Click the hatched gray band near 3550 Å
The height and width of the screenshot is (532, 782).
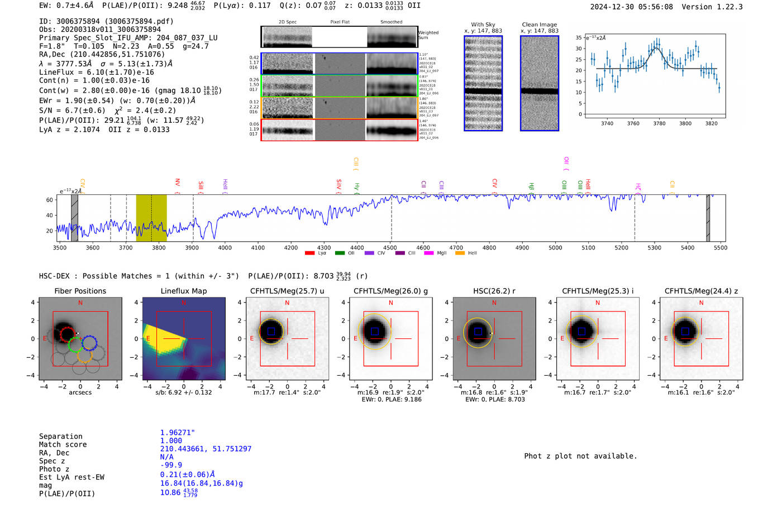pyautogui.click(x=74, y=218)
